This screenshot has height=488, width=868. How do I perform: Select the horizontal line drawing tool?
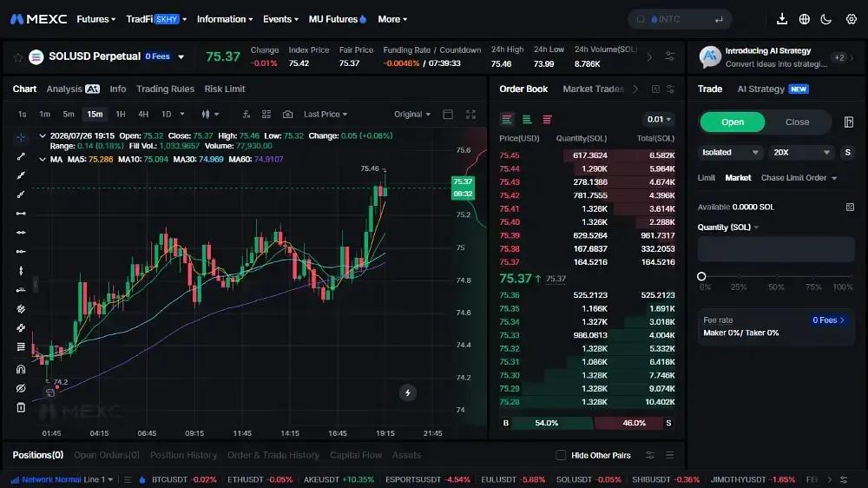(x=21, y=214)
